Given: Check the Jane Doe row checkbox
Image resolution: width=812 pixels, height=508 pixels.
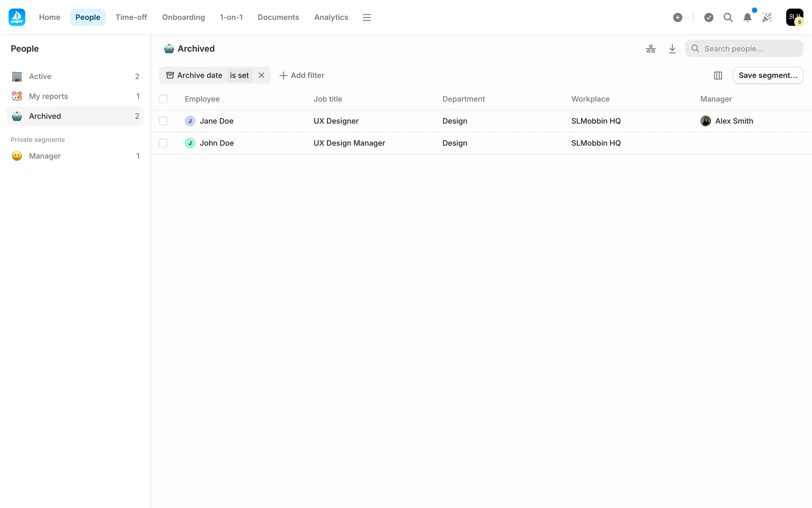Looking at the screenshot, I should click(x=163, y=121).
